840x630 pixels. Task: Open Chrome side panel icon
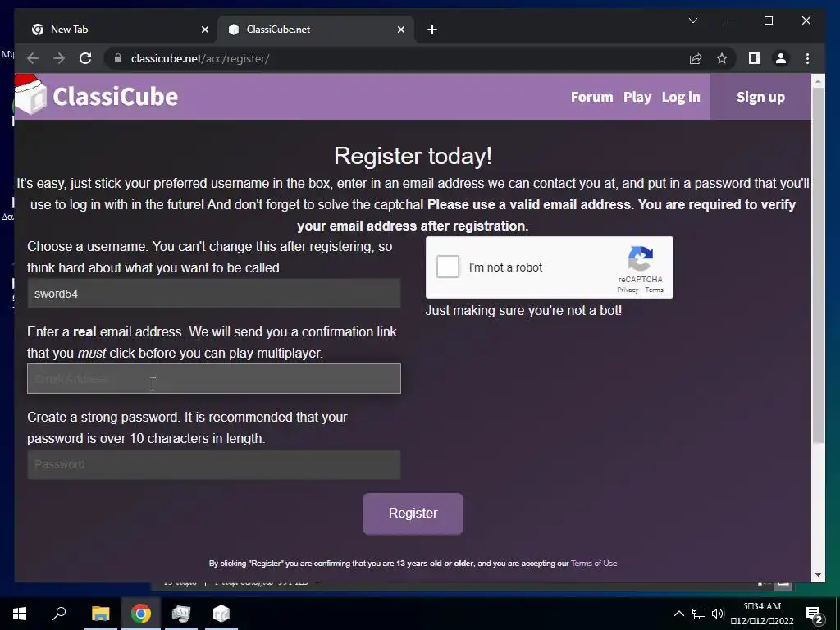[x=755, y=58]
